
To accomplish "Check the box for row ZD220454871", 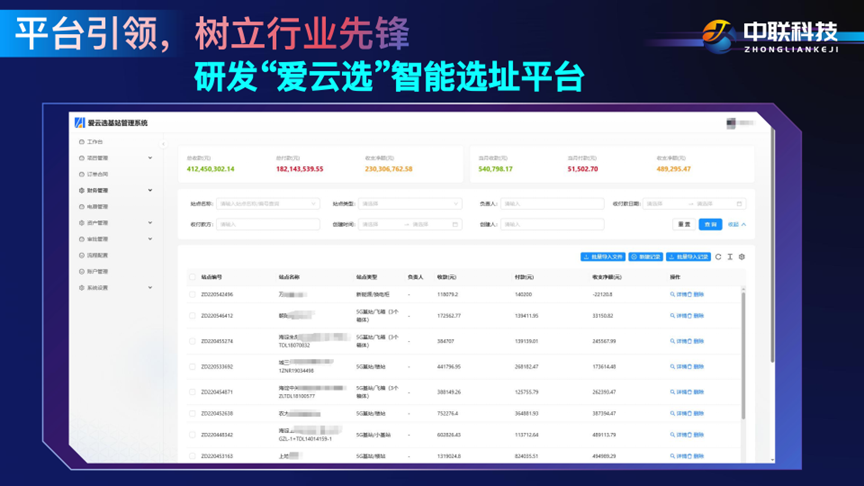I will pos(192,392).
